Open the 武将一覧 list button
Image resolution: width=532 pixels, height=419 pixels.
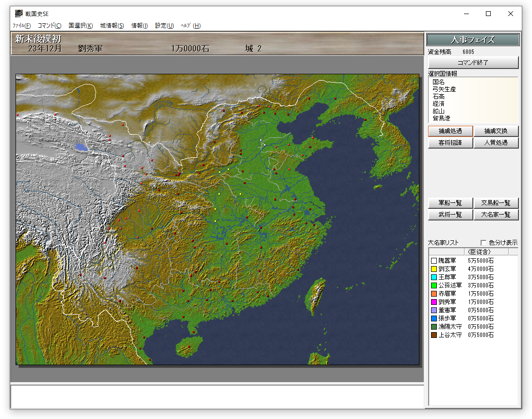pyautogui.click(x=450, y=215)
